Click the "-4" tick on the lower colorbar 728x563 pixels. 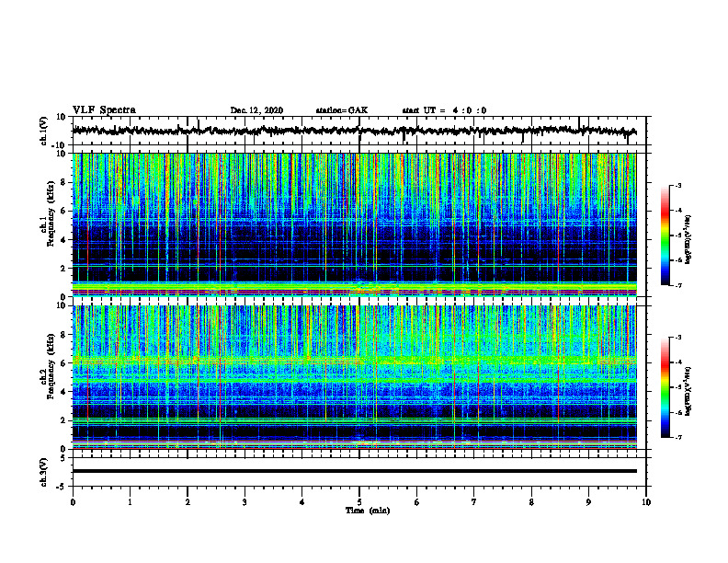pos(678,362)
